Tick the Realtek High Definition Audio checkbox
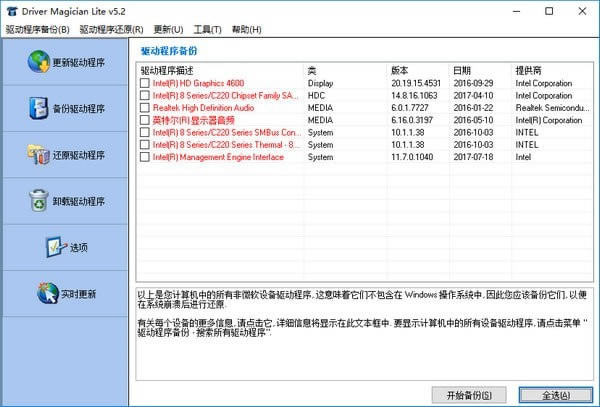600x407 pixels. 145,108
